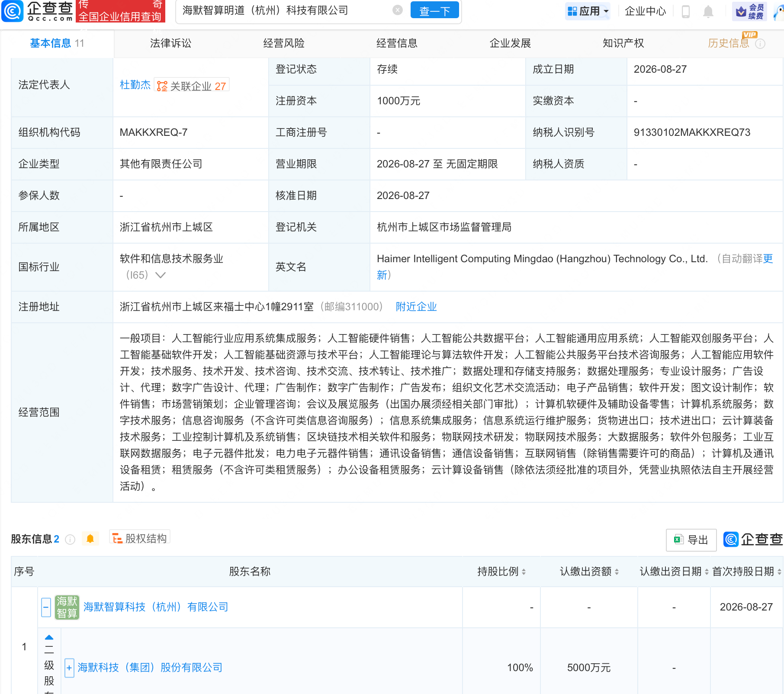Select the English company name text

point(542,259)
